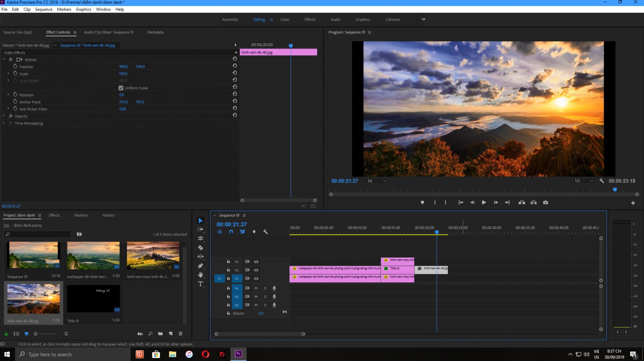
Task: Click the Export Frame camera icon
Action: tap(545, 203)
